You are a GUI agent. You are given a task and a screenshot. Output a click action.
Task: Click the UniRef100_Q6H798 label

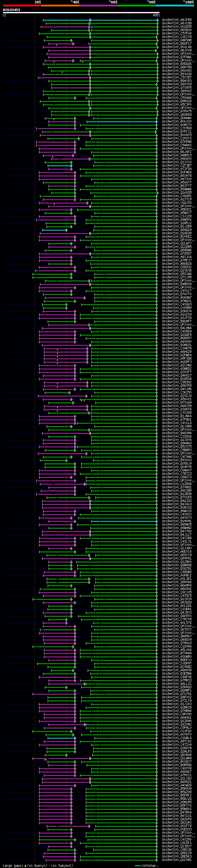pos(177,67)
